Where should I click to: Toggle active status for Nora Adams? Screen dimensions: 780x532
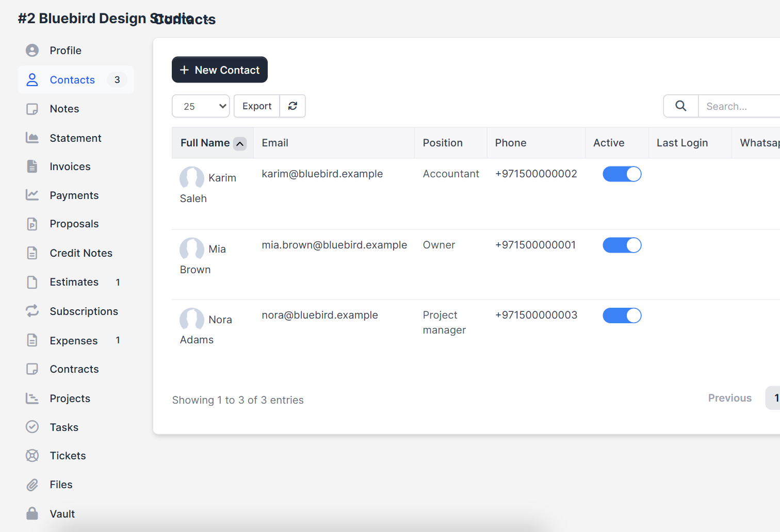pos(622,315)
